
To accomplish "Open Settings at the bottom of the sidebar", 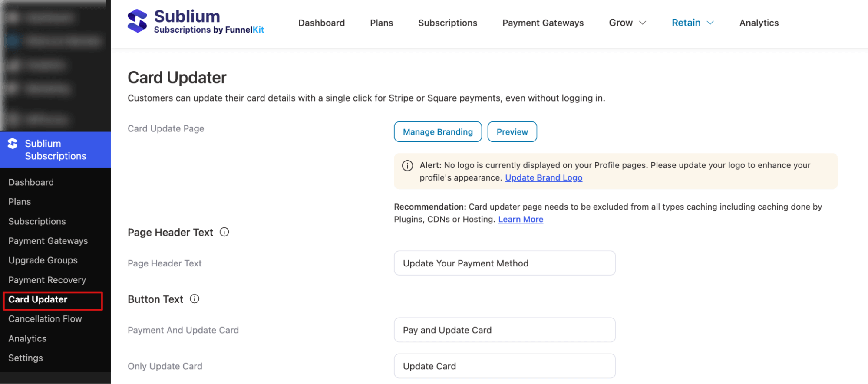I will [26, 358].
